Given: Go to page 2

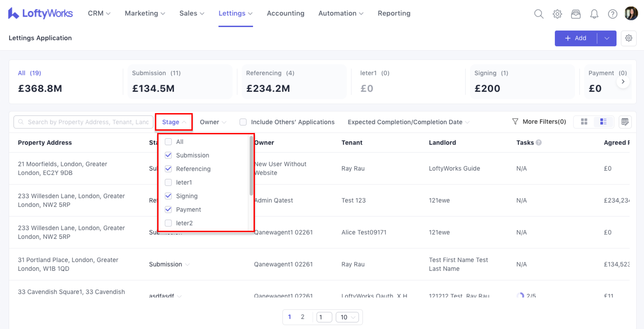Looking at the screenshot, I should point(302,317).
